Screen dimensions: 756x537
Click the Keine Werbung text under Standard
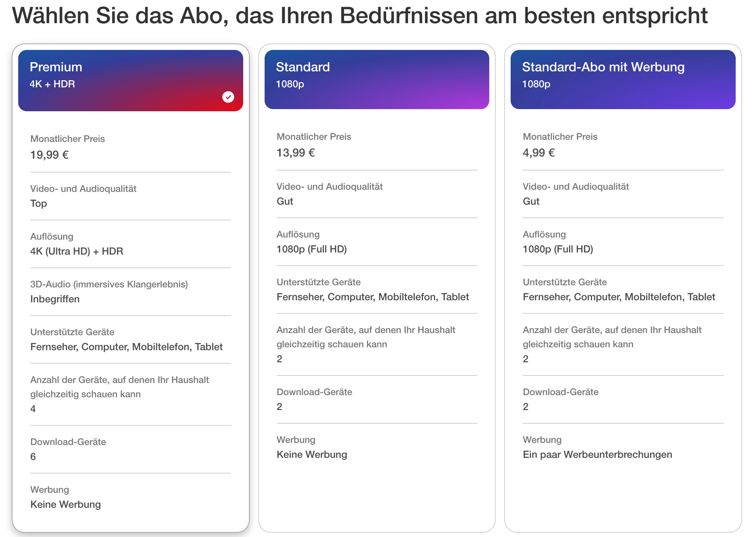[x=311, y=454]
